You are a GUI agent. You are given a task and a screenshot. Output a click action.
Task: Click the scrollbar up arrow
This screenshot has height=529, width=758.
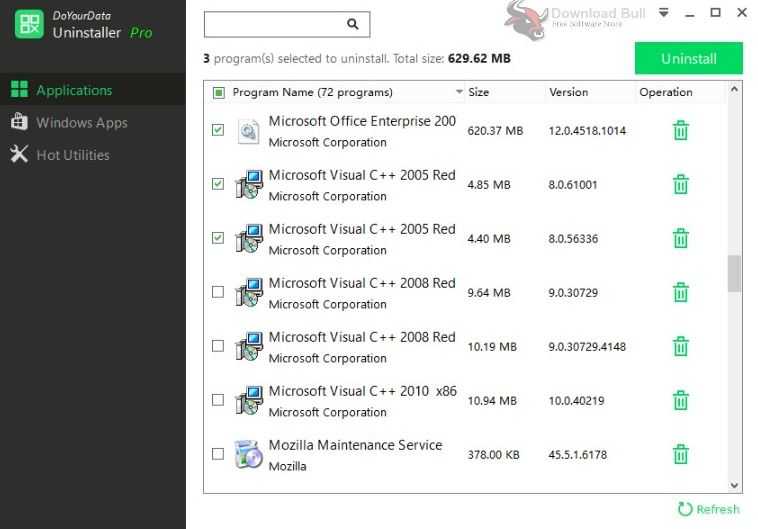(x=734, y=89)
